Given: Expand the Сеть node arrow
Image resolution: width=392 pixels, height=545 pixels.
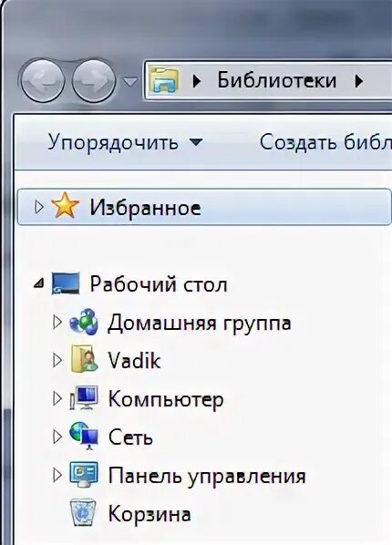Looking at the screenshot, I should (x=57, y=437).
